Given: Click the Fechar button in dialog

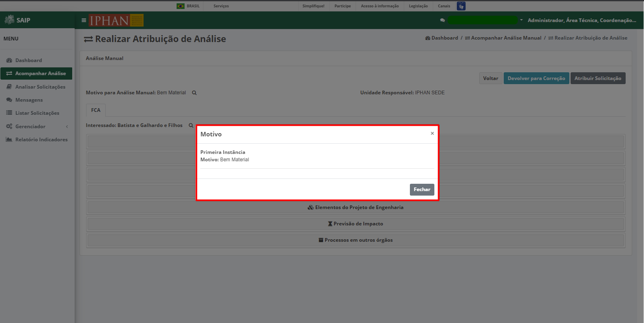Looking at the screenshot, I should point(422,189).
